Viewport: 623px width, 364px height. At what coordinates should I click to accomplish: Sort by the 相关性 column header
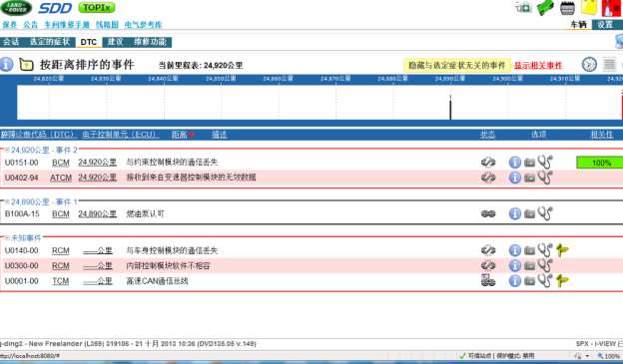pyautogui.click(x=602, y=135)
